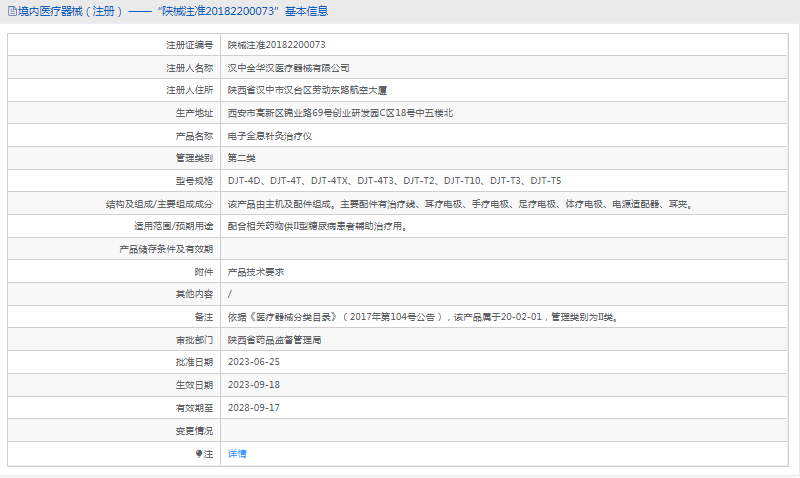800x478 pixels.
Task: Click the expiry date 2028-09-17
Action: pos(254,408)
